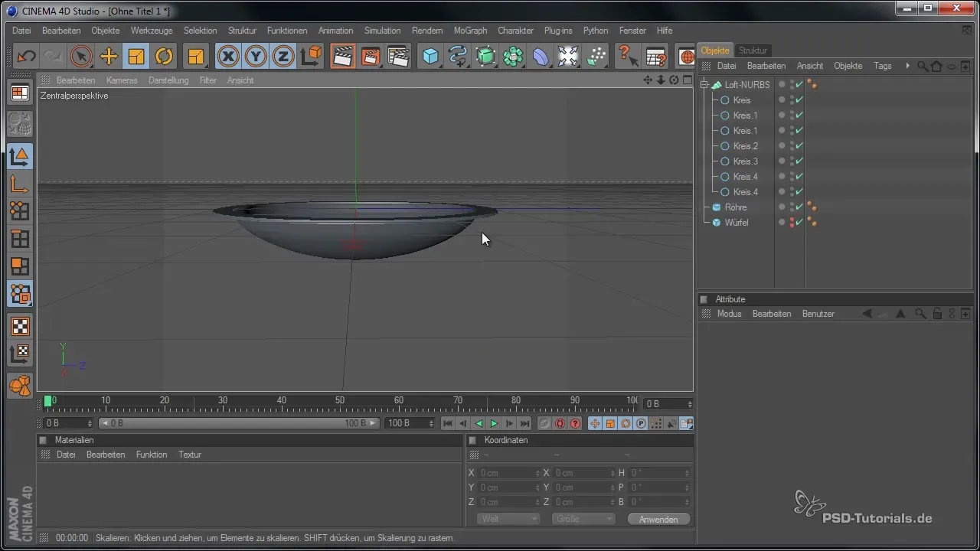The image size is (980, 551).
Task: Open the array modeling objects icon
Action: 514,56
